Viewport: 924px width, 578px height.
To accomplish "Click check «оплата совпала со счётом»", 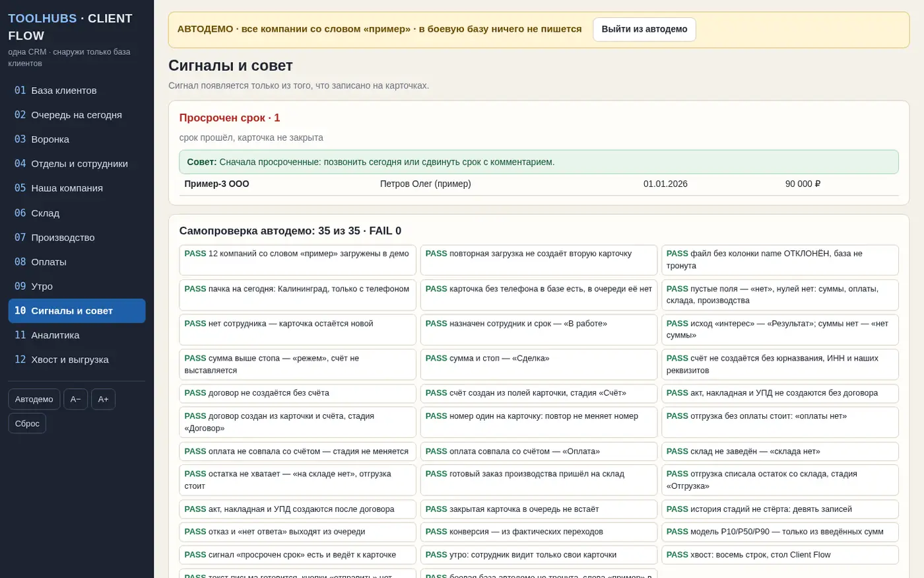I will click(539, 451).
